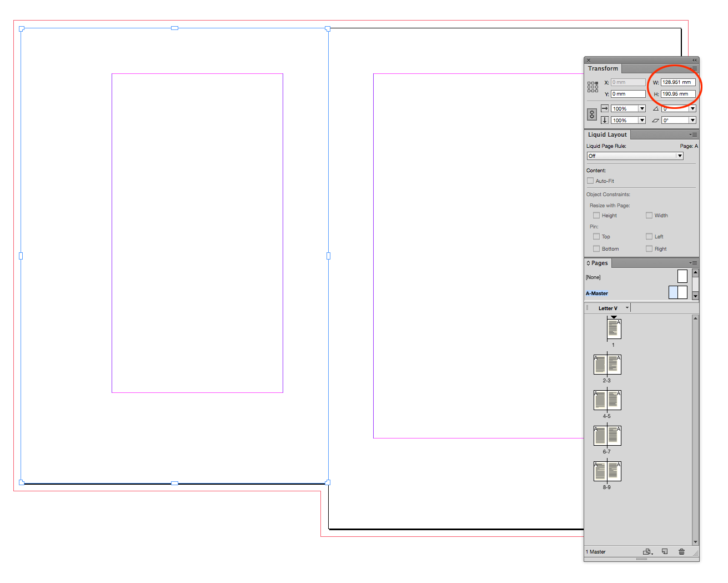The image size is (728, 583).
Task: Close the floating panel group
Action: [x=589, y=60]
